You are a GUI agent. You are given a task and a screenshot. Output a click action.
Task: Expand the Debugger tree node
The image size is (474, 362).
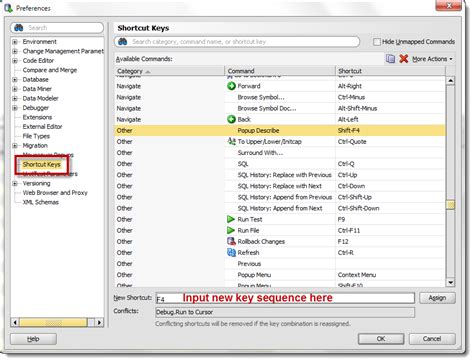coord(15,108)
